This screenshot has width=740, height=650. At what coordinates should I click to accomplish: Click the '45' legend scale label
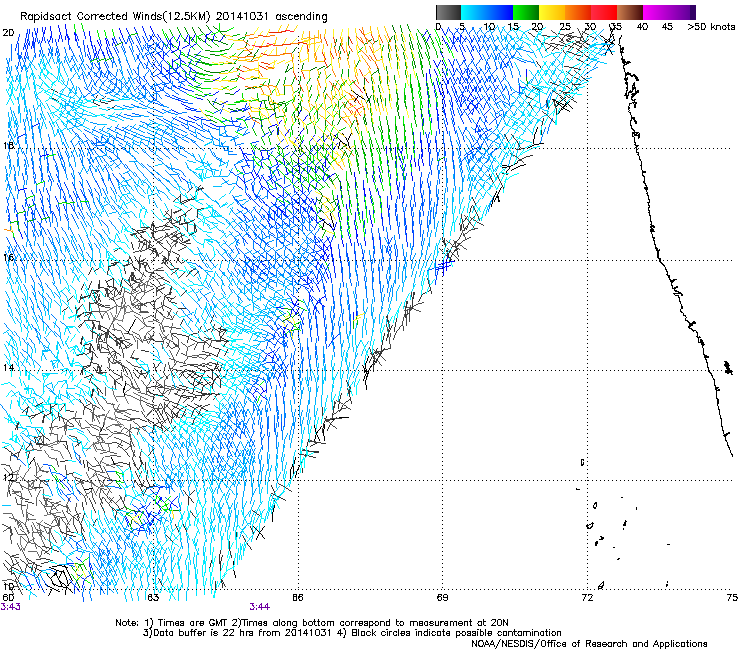[x=666, y=26]
